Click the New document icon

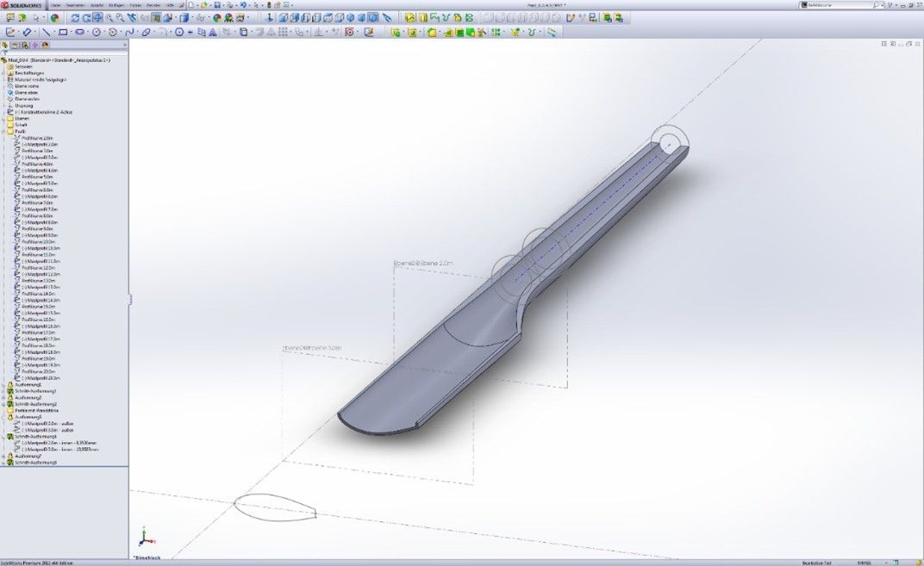tap(190, 4)
